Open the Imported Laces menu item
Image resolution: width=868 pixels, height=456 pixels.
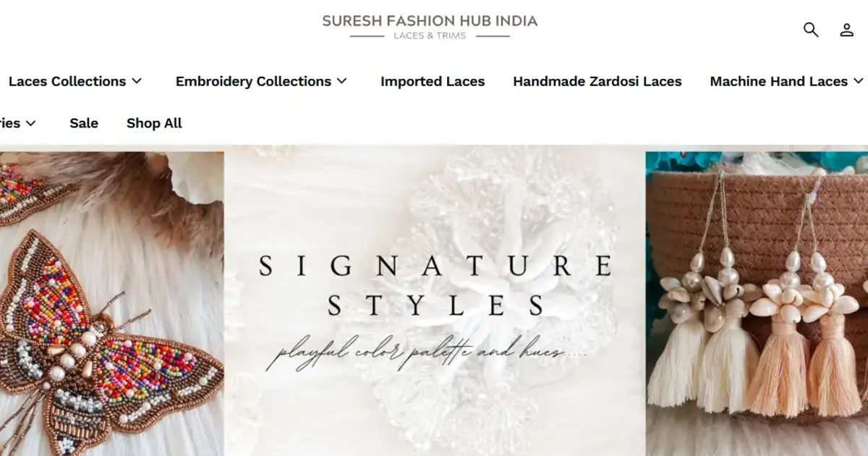coord(433,82)
